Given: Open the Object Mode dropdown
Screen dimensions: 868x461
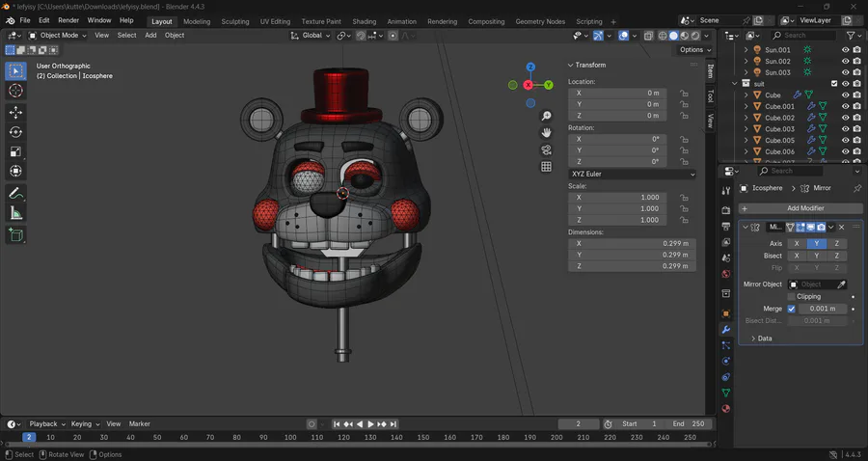Looking at the screenshot, I should coord(58,35).
